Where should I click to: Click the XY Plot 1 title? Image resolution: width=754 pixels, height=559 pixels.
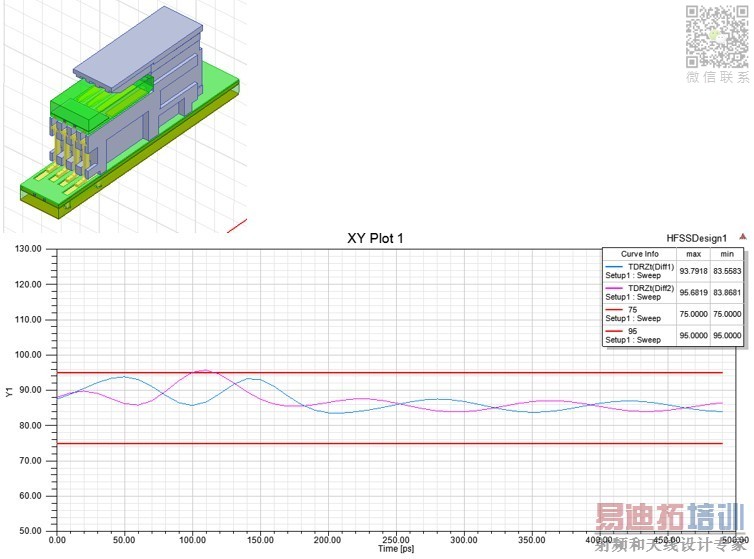point(375,239)
